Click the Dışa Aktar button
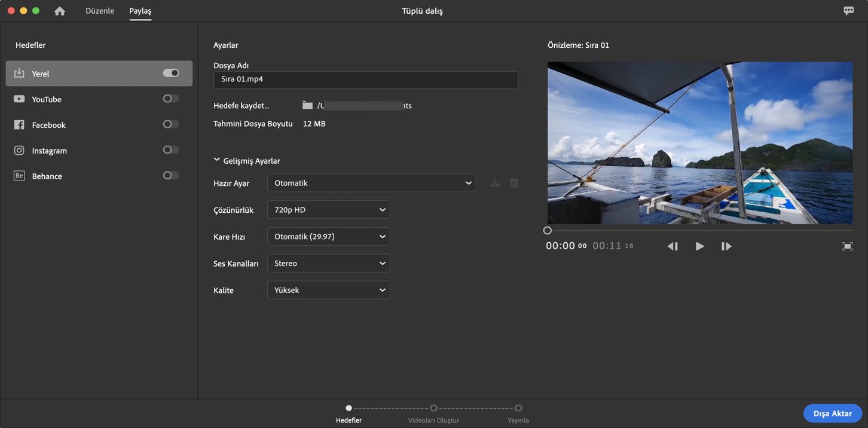 point(832,414)
